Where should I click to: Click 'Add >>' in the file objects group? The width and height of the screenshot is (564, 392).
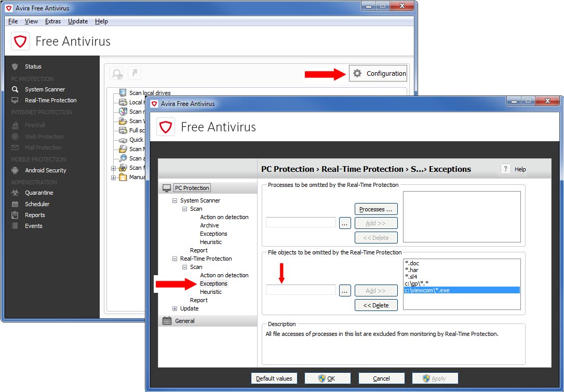click(x=376, y=291)
